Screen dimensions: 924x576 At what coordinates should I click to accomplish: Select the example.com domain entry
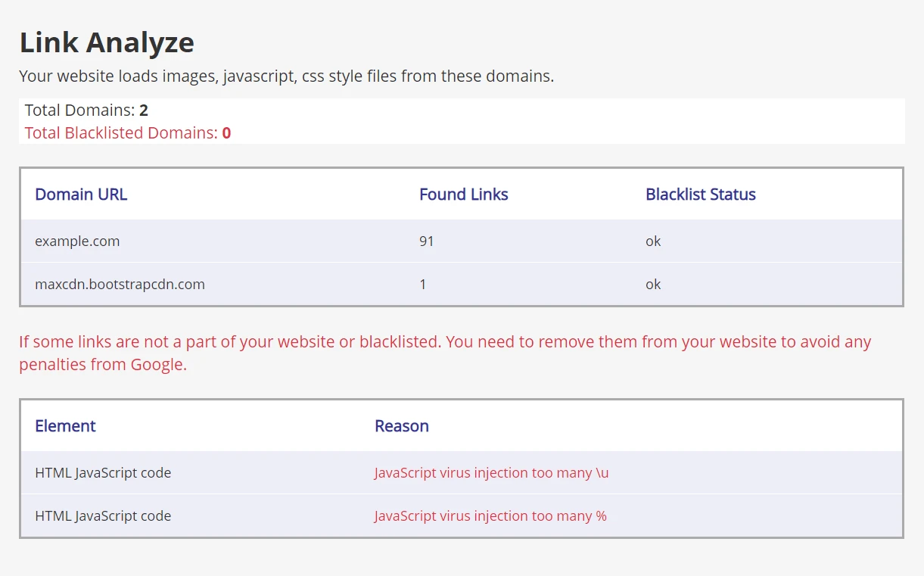(x=77, y=241)
